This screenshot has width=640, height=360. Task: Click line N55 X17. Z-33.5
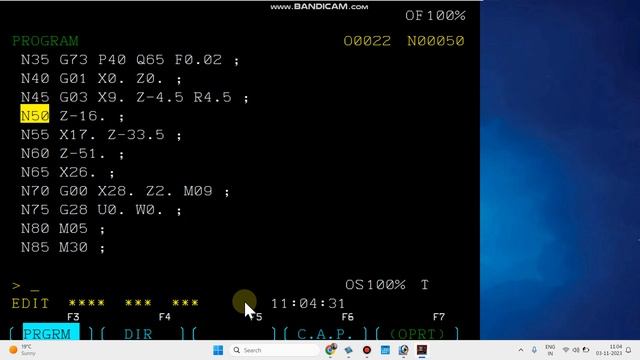[x=101, y=135]
